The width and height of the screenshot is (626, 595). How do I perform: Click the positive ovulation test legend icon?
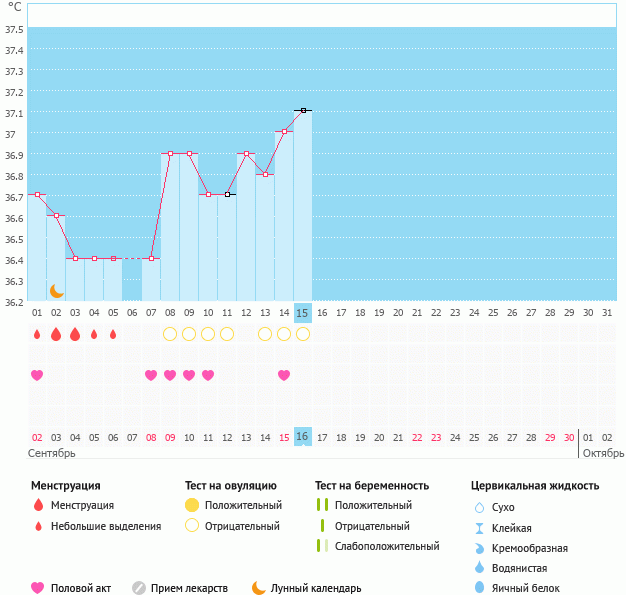point(191,505)
